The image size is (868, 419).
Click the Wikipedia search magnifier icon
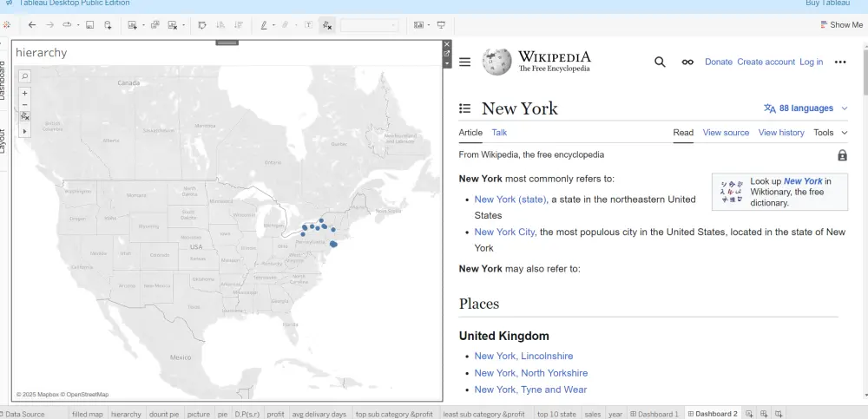660,62
